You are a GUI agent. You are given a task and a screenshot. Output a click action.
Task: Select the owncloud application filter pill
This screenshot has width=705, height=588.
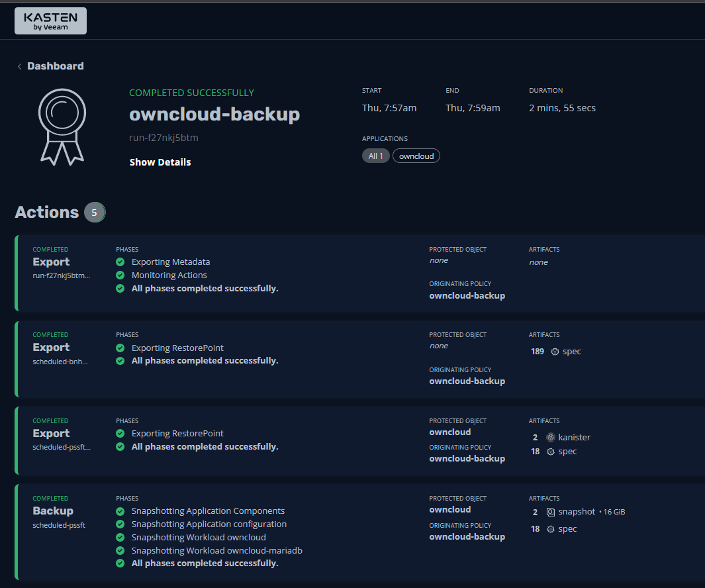pos(416,156)
